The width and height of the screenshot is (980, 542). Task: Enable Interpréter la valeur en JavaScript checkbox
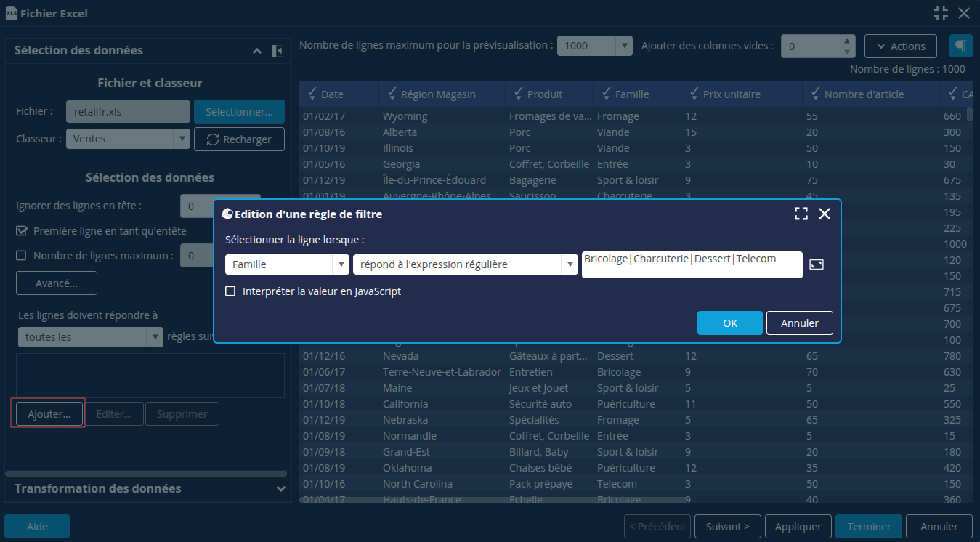click(230, 291)
